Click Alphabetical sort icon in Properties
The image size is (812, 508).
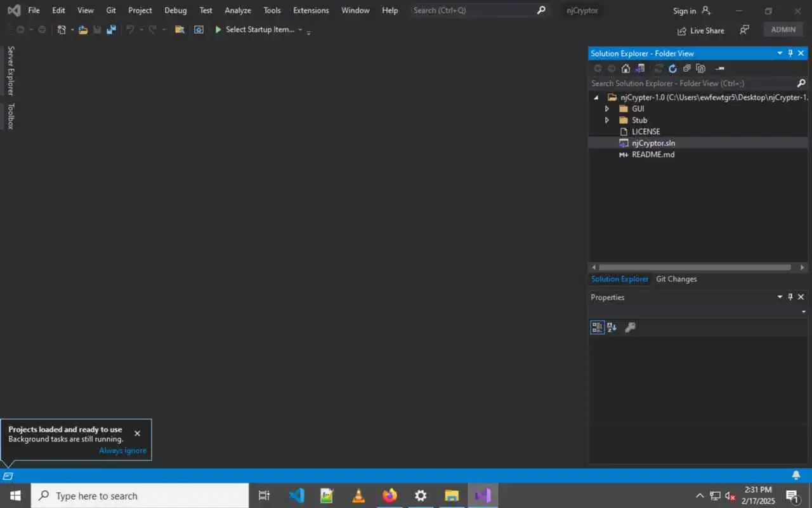tap(612, 328)
